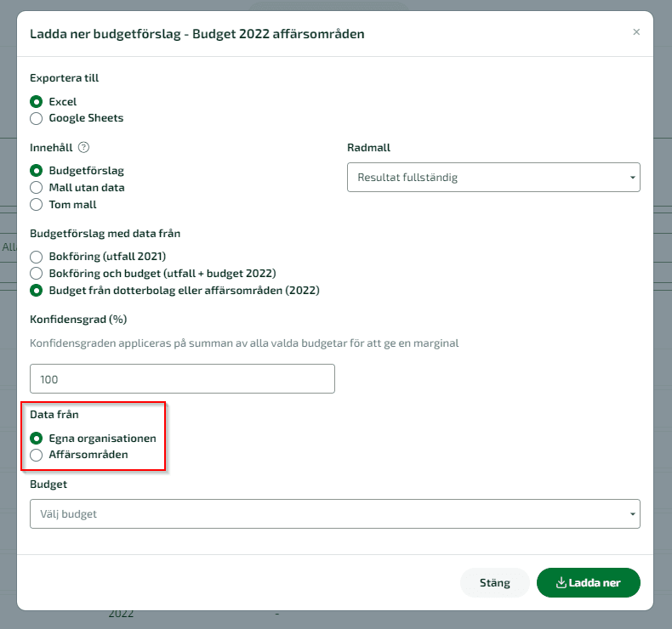Choose Egna organisationen under Data från
Image resolution: width=672 pixels, height=629 pixels.
[37, 439]
